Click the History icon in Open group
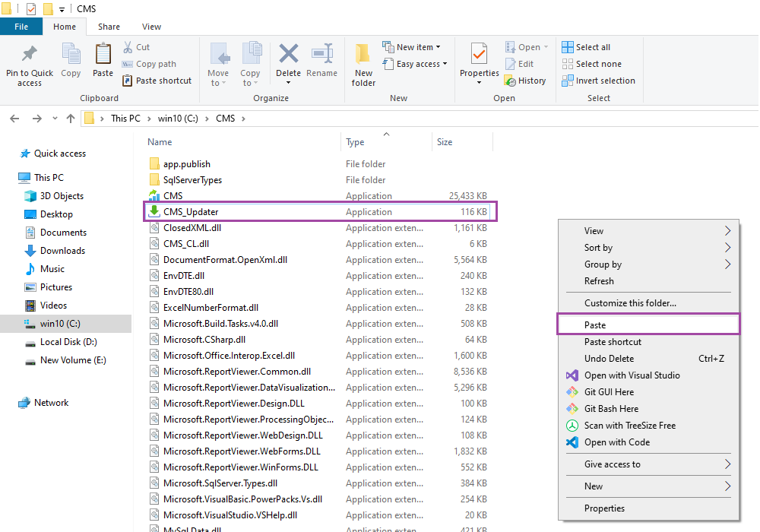This screenshot has width=760, height=532. tap(511, 81)
